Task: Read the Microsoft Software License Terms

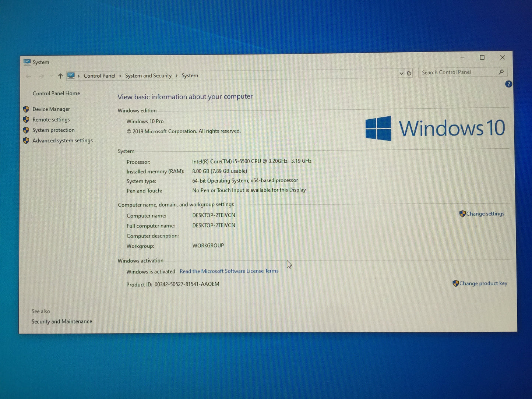Action: [x=229, y=271]
